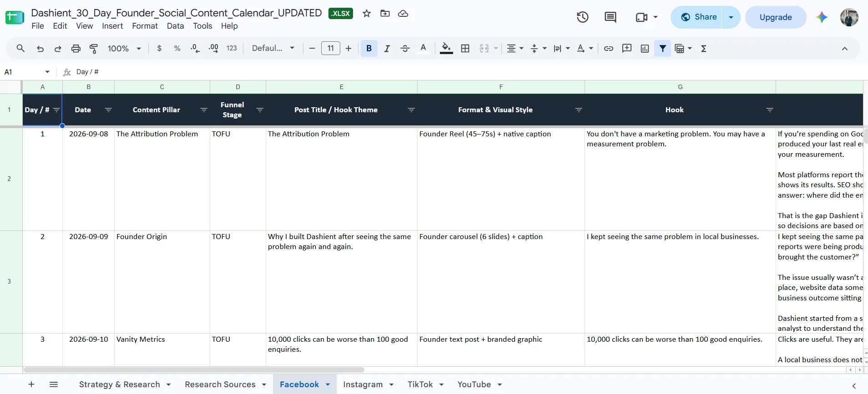Open the comments panel

[x=611, y=17]
